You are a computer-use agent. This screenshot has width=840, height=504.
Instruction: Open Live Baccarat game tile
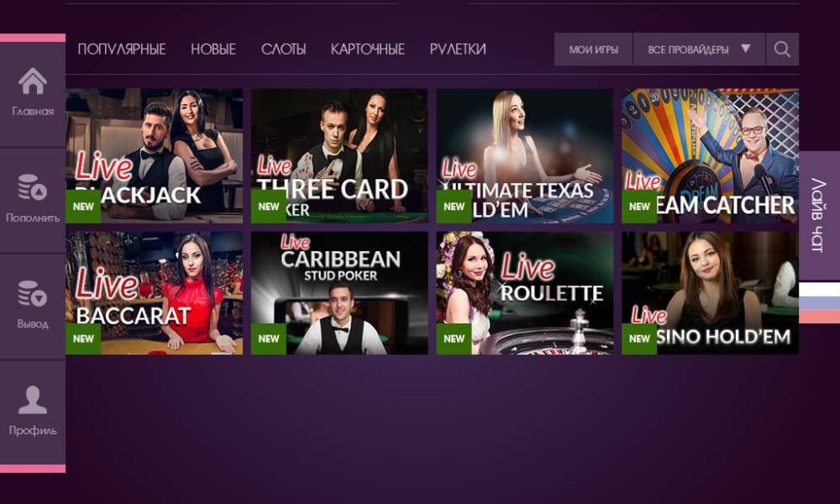point(155,293)
